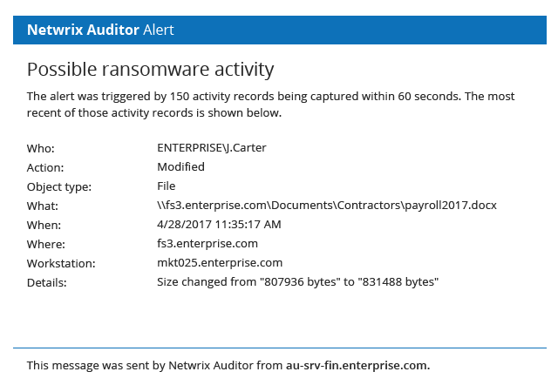This screenshot has height=392, width=558.
Task: Click the 4/28/2017 11:35:17 AM timestamp
Action: coord(219,224)
